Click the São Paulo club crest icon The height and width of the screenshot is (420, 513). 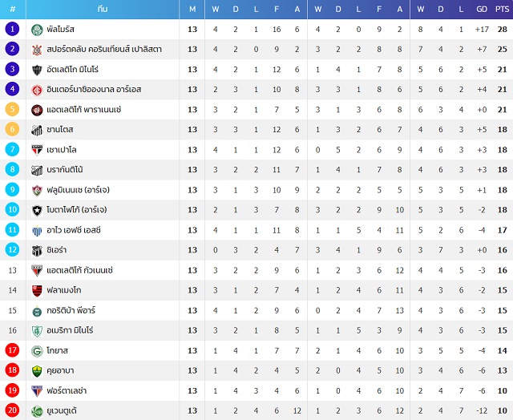point(37,150)
